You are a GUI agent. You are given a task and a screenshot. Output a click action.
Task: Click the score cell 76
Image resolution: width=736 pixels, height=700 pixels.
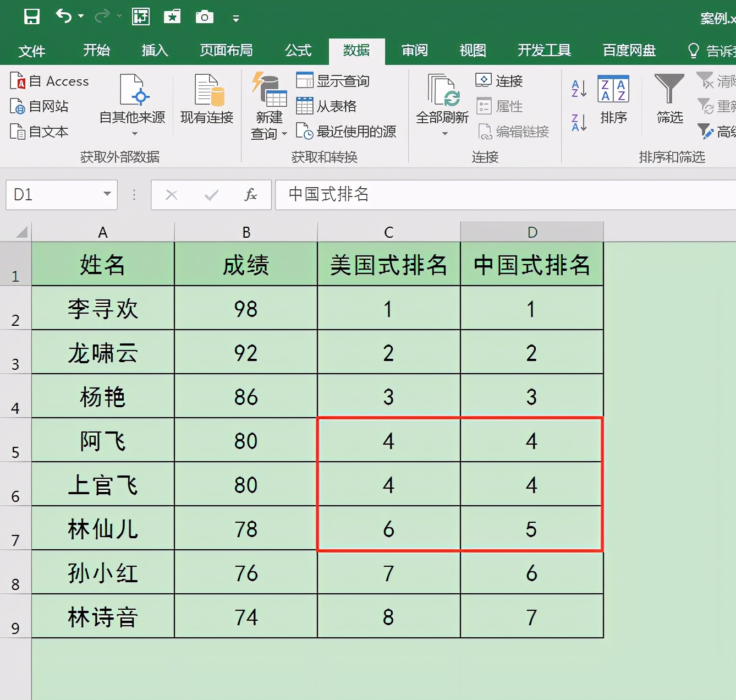coord(246,572)
